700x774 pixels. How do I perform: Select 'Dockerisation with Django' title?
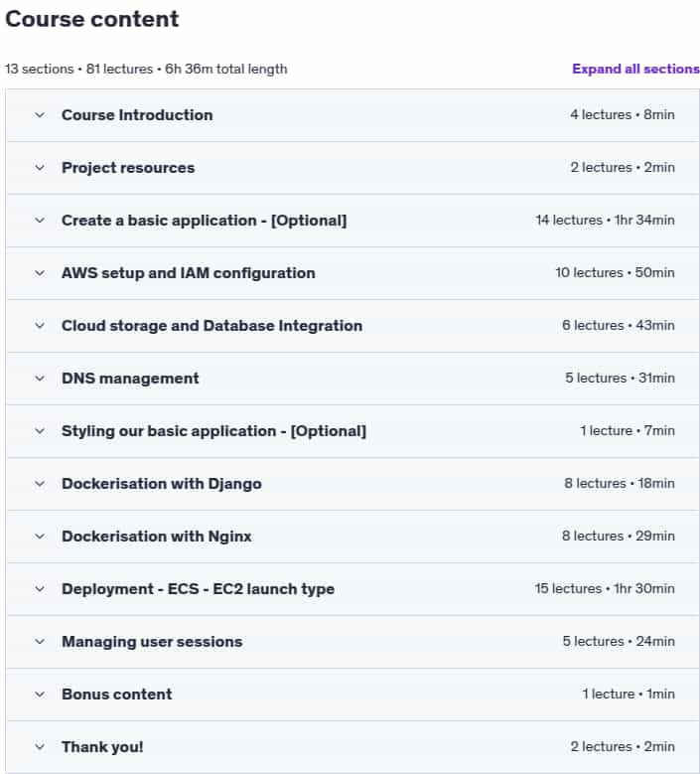point(162,484)
